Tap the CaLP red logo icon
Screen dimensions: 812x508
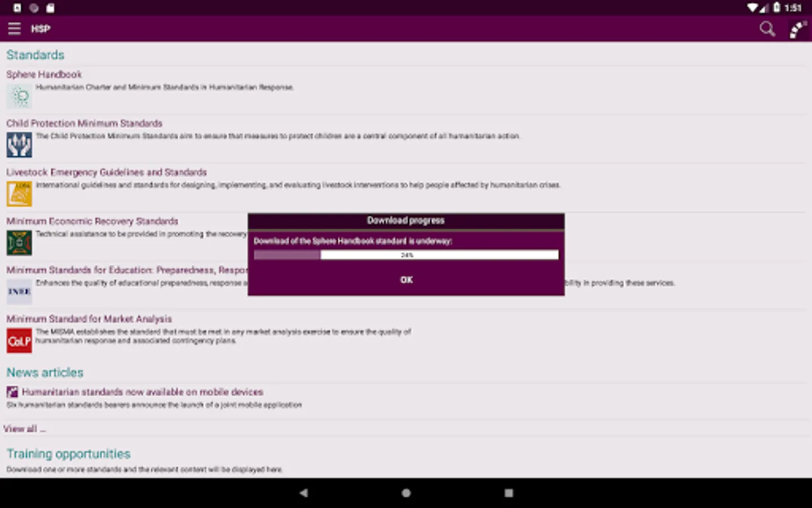19,341
